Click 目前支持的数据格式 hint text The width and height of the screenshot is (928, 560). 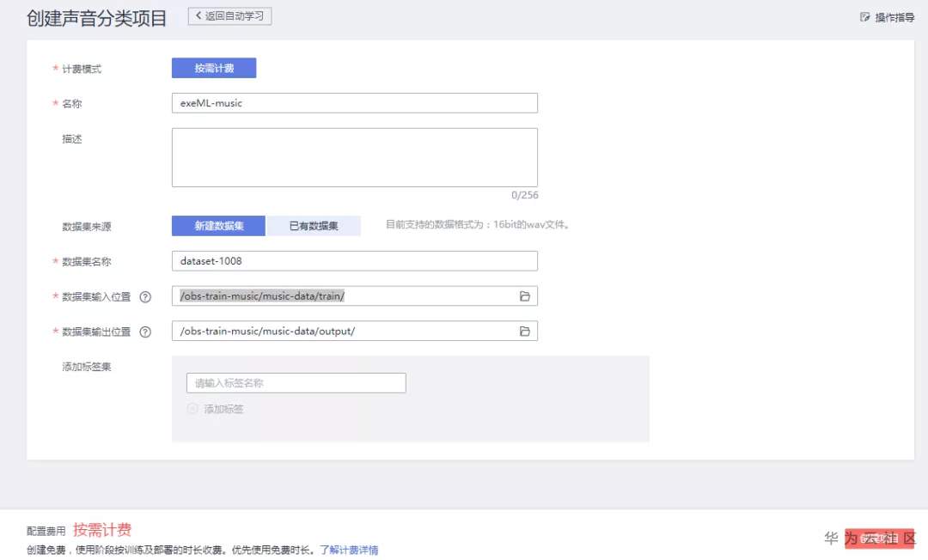(x=477, y=225)
